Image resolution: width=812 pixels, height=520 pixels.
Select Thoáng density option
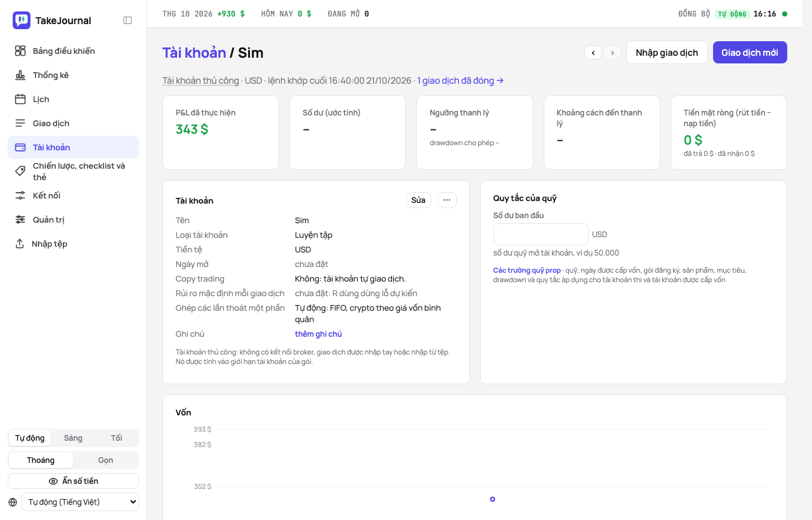[41, 460]
